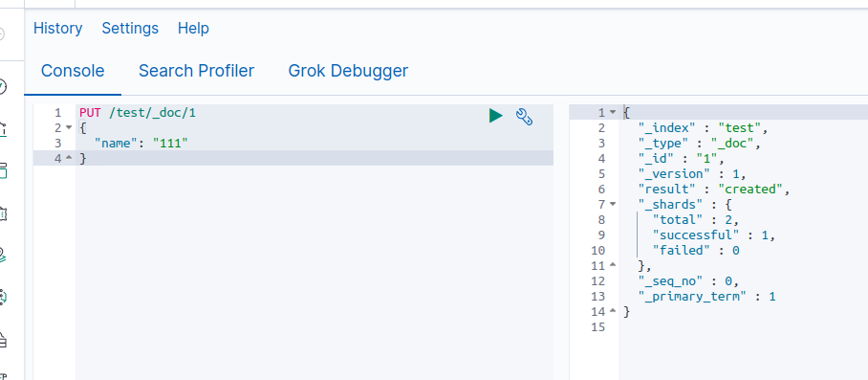Collapse response root object at line 1
This screenshot has height=380, width=868.
point(612,112)
